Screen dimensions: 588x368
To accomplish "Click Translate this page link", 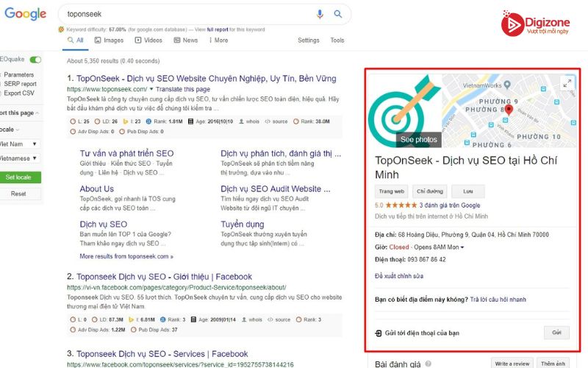I will coord(183,89).
